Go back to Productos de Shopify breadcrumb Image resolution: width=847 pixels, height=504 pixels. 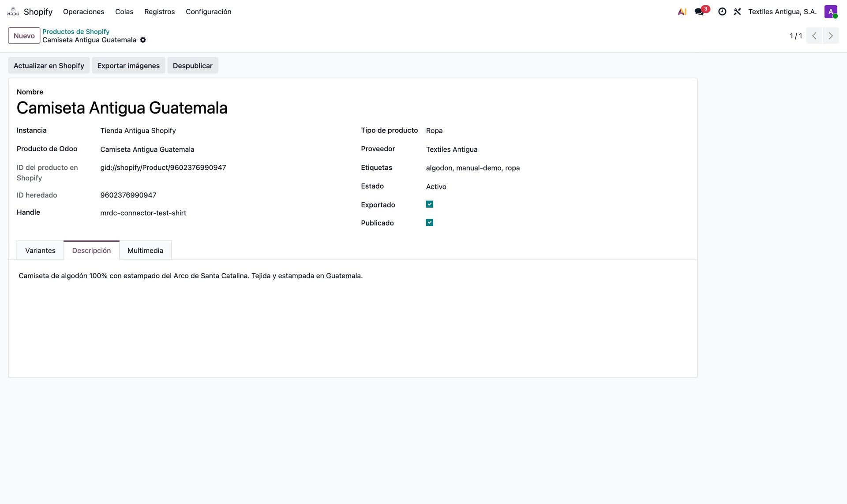76,32
